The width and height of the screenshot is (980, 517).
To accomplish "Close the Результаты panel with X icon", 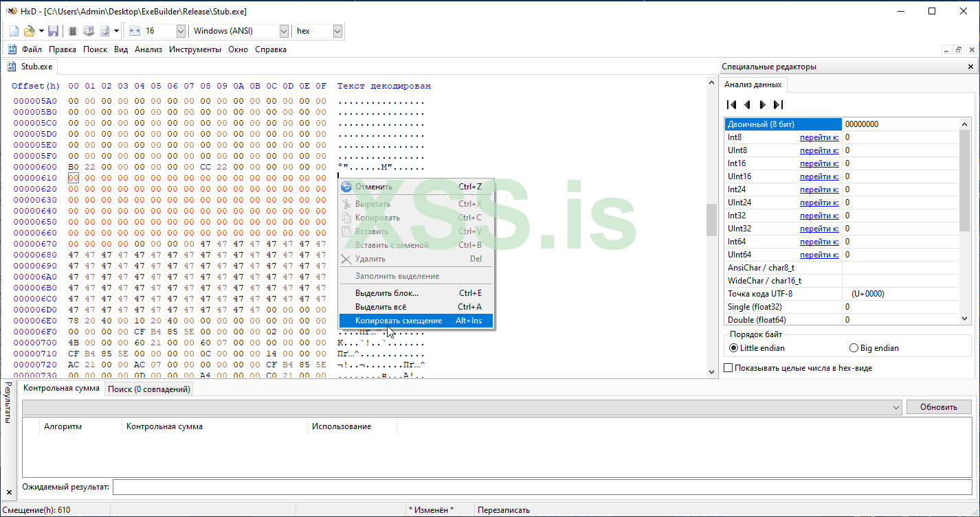I will click(x=9, y=493).
